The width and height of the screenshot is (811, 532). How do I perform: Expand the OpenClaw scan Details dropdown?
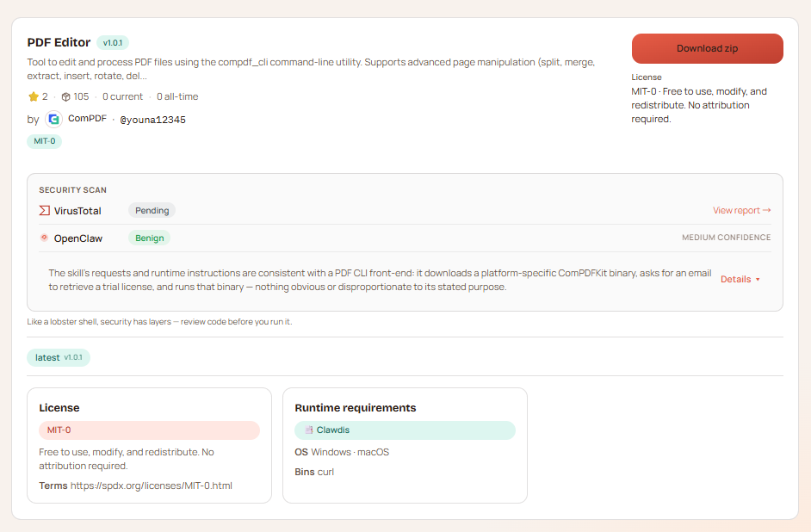pos(740,279)
